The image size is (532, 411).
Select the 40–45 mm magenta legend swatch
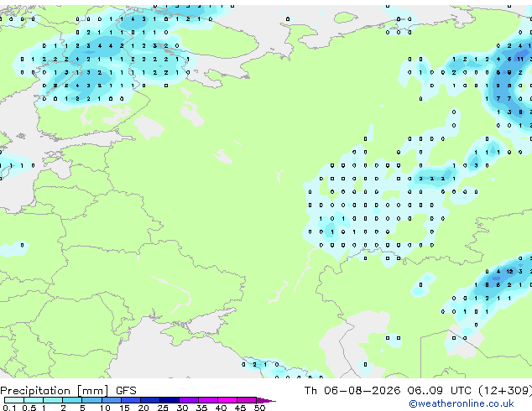pyautogui.click(x=227, y=400)
